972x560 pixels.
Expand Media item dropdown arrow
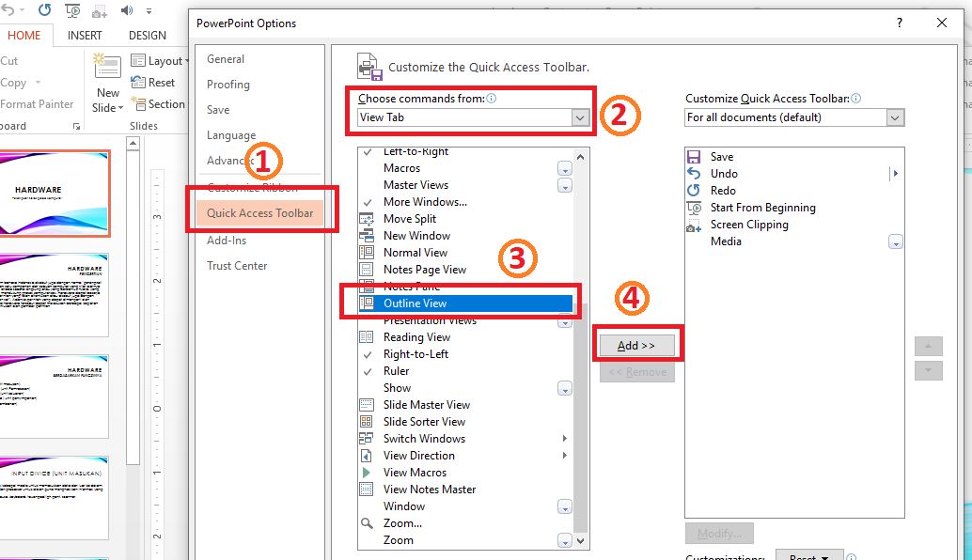pyautogui.click(x=895, y=241)
